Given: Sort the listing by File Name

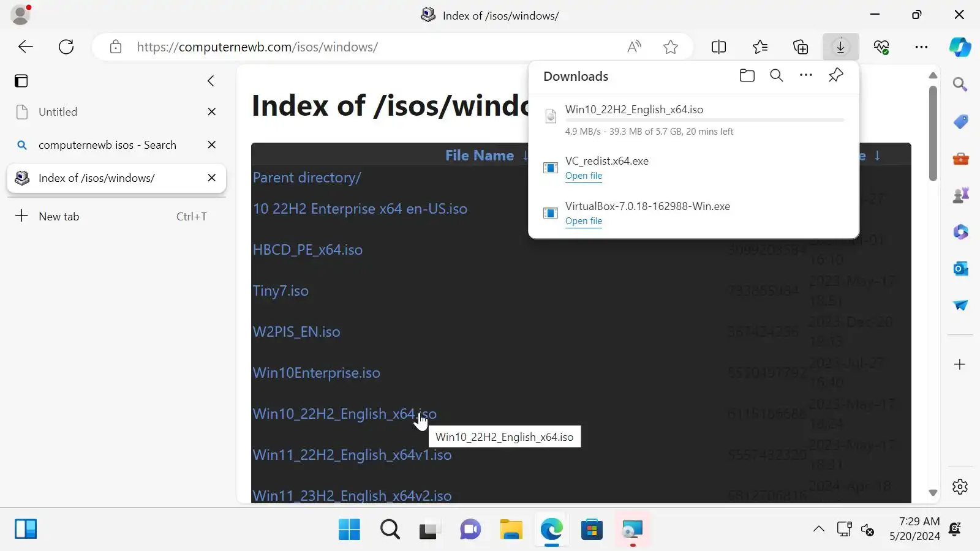Looking at the screenshot, I should (480, 156).
